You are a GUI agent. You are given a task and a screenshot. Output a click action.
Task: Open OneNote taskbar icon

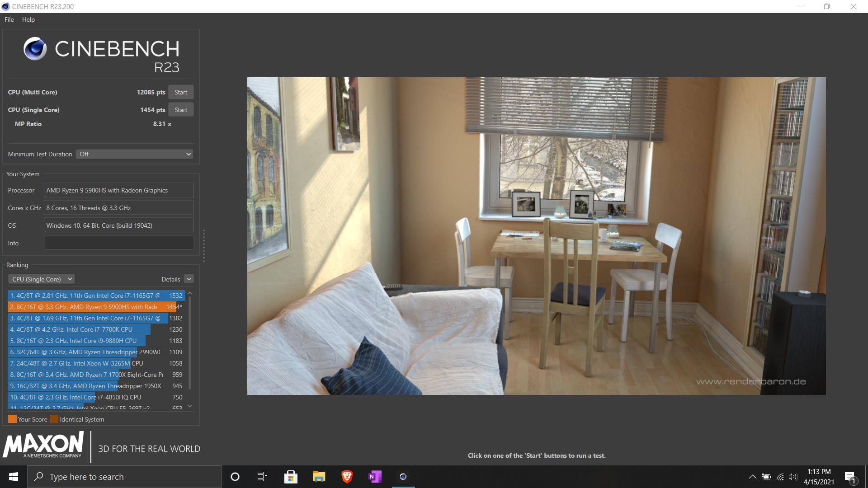(375, 477)
